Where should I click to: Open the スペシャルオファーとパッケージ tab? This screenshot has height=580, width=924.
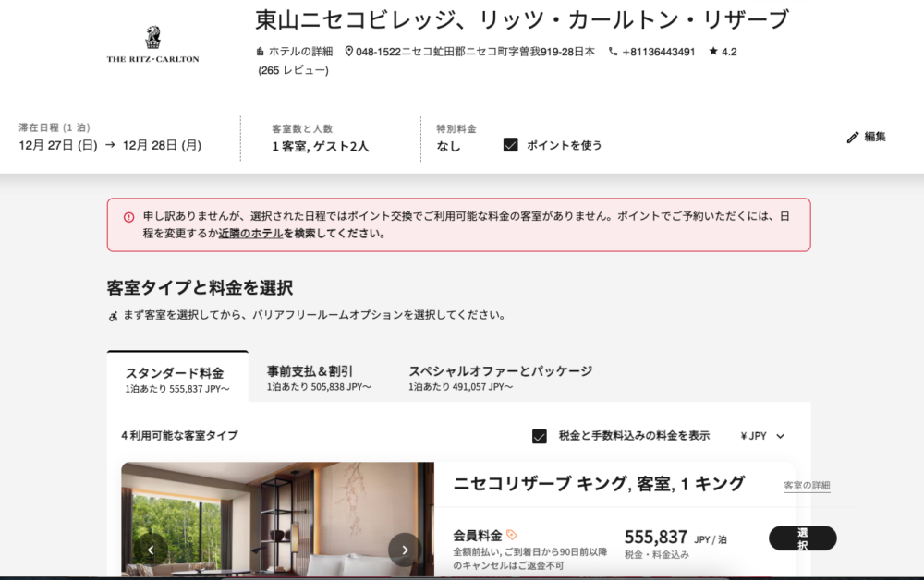(x=500, y=377)
